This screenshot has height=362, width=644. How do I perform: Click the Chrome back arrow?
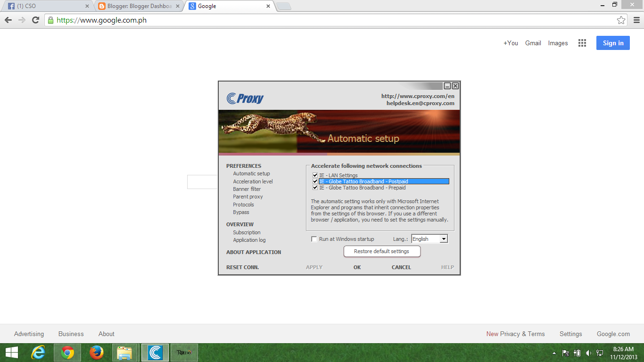[8, 20]
